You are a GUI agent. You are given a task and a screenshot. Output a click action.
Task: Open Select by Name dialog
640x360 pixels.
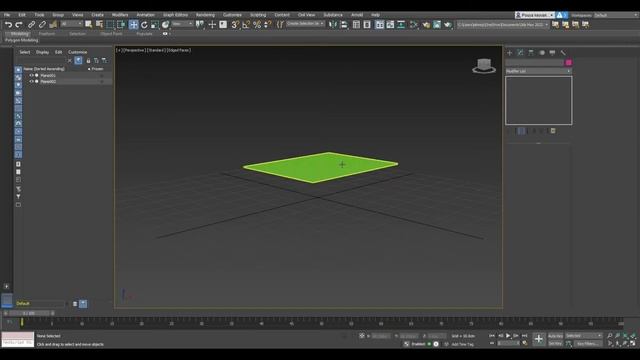pos(99,24)
